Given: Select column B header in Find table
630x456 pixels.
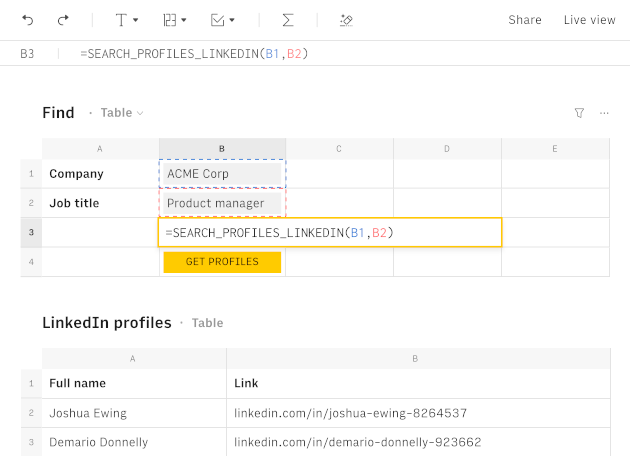Looking at the screenshot, I should pyautogui.click(x=222, y=149).
